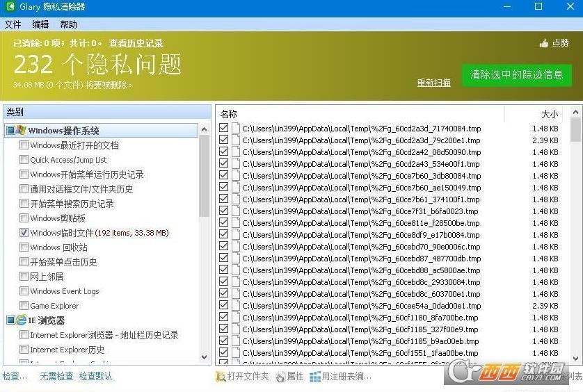Click the Windows操作系统 flag icon
583x392 pixels.
(21, 130)
